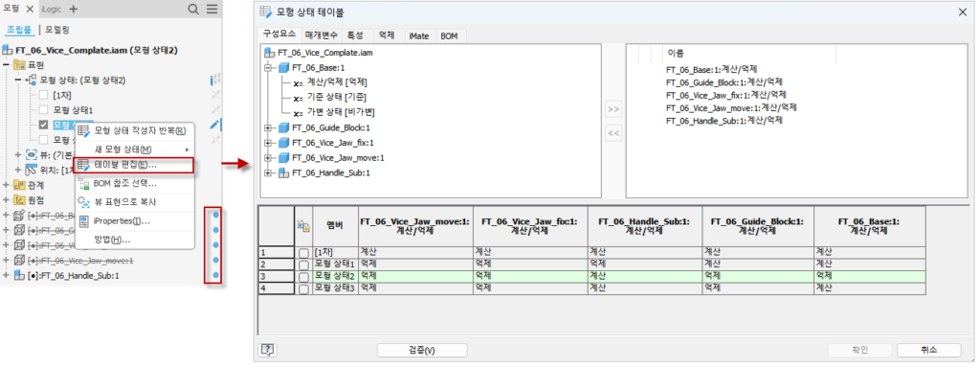Expand the 뷰 node
The image size is (980, 368).
click(17, 154)
